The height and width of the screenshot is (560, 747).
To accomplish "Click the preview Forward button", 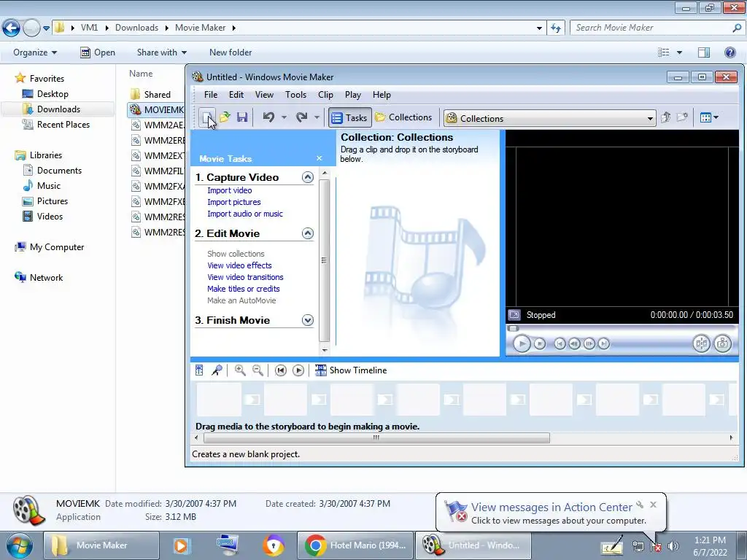I will 603,343.
